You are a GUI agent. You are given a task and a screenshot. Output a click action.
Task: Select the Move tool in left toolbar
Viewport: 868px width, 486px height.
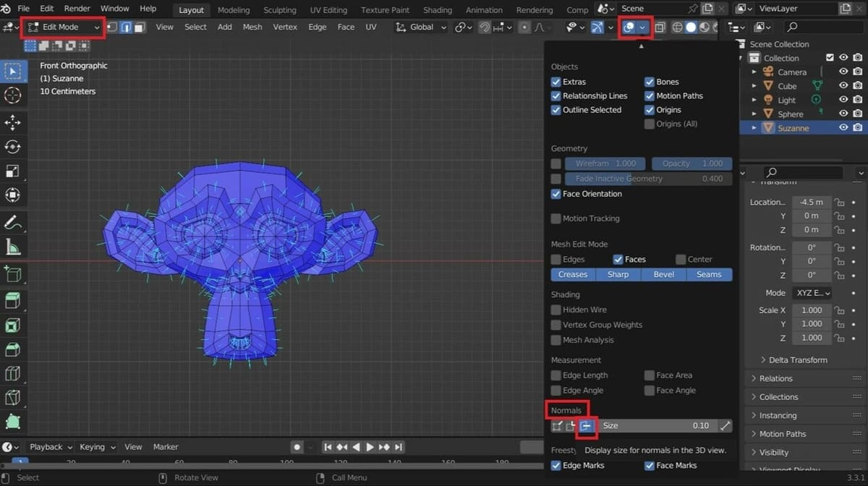point(12,121)
